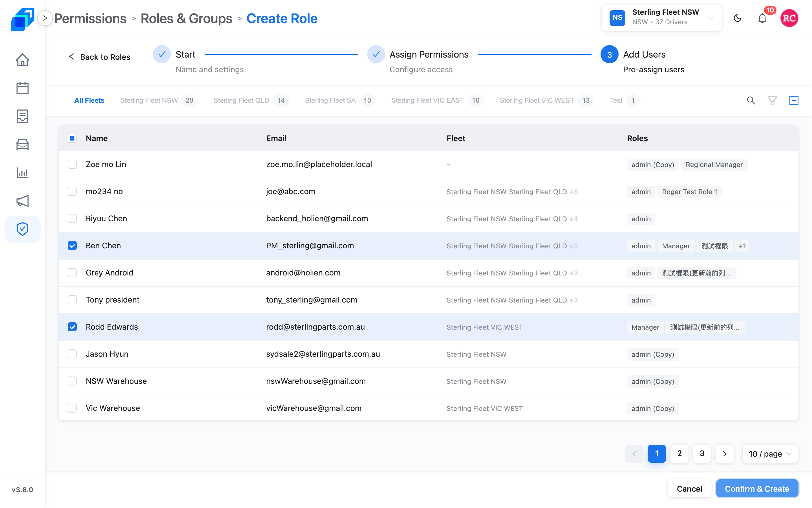This screenshot has height=508, width=812.
Task: Click Confirm & Create
Action: (757, 489)
